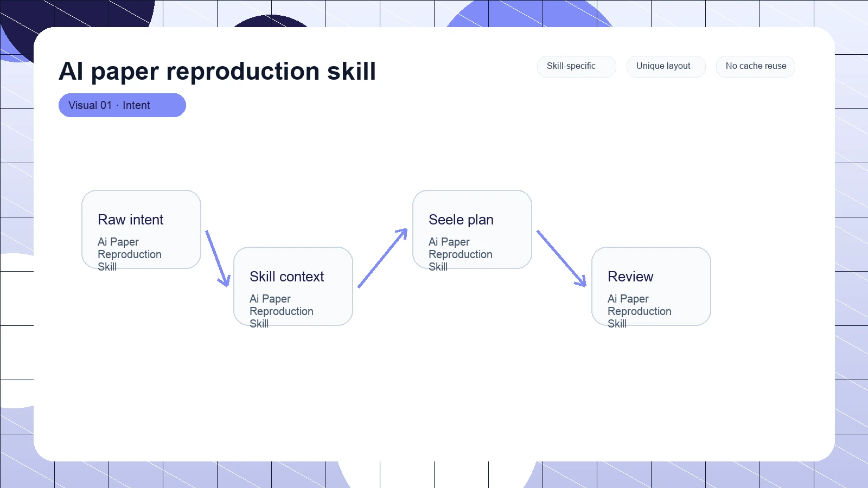Click subtitle text under Review
The image size is (868, 488).
pos(640,311)
